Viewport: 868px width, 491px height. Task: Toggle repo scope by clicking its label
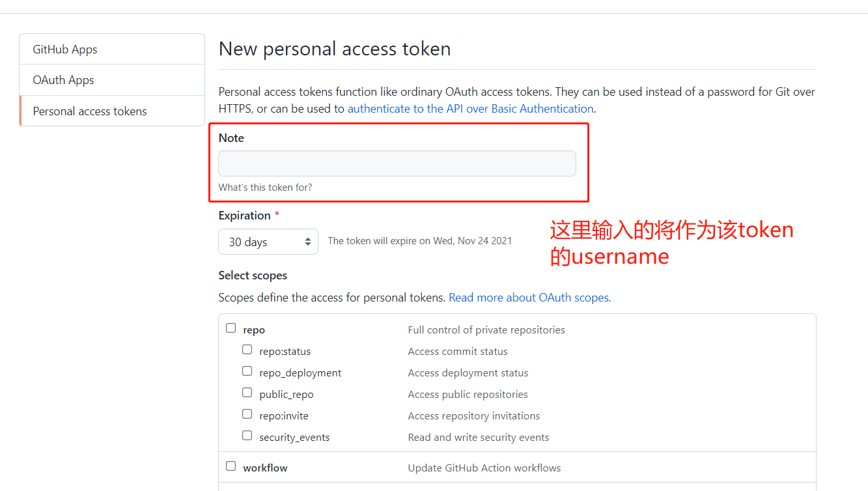pyautogui.click(x=253, y=330)
